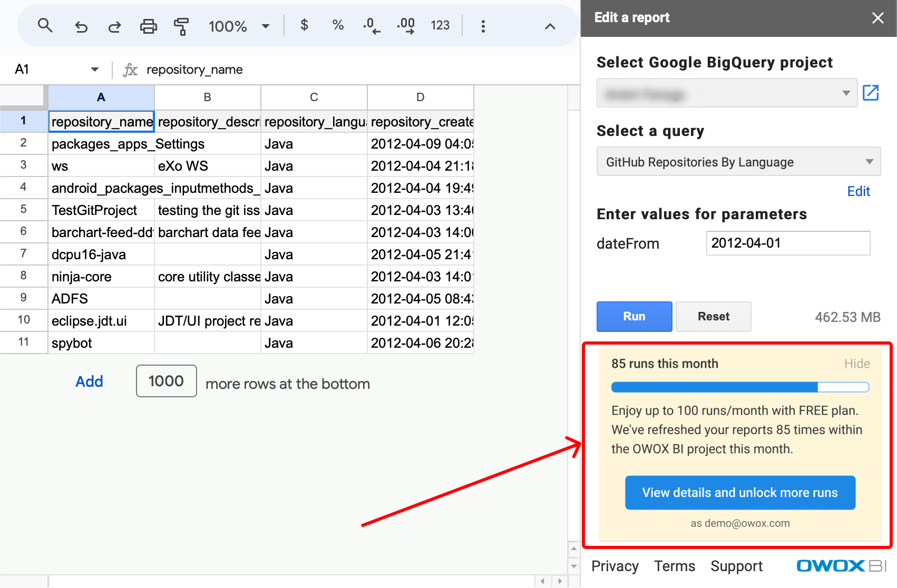Screen dimensions: 897x588
Task: Open the GitHub Repositories By Language query dropdown
Action: [738, 162]
